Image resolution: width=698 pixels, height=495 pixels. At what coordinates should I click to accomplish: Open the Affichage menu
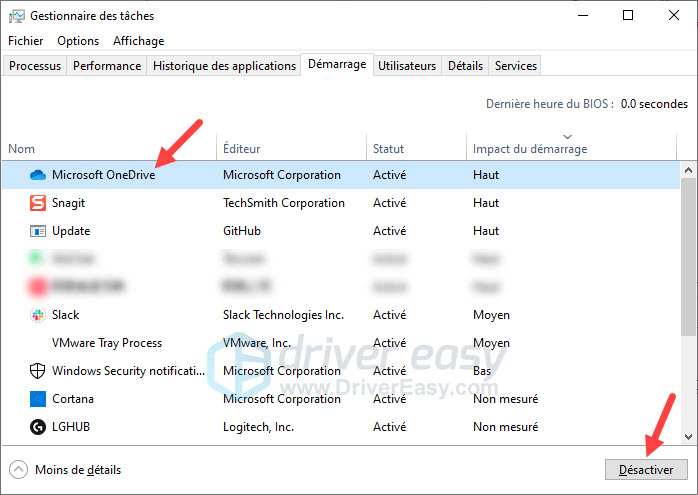(x=138, y=41)
